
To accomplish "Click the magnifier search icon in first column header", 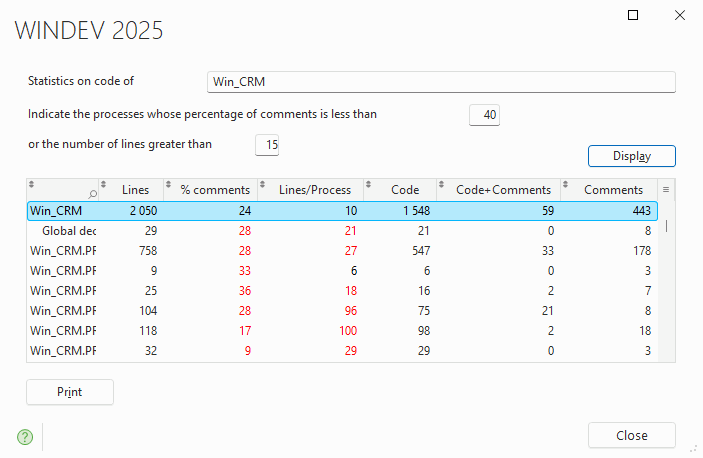I will point(92,194).
